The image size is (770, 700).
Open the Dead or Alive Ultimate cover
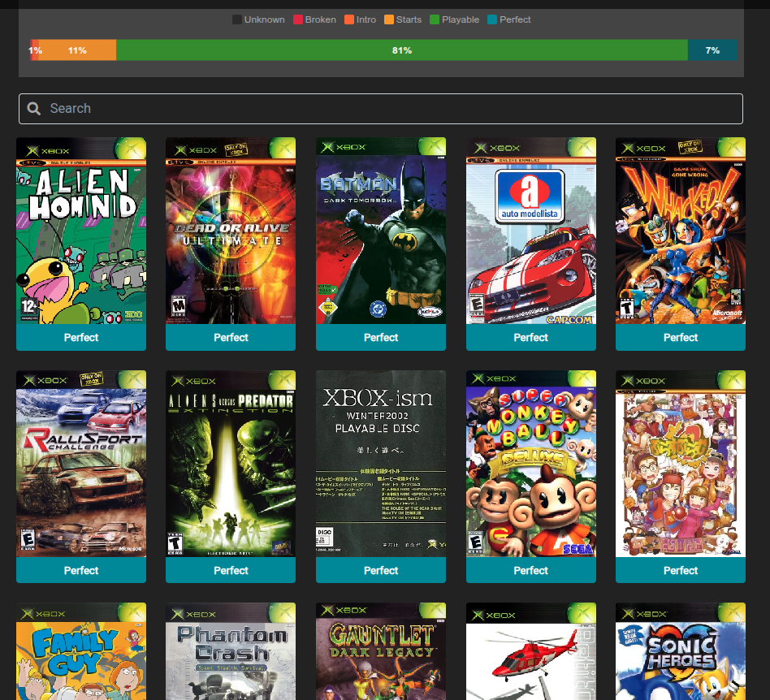231,231
